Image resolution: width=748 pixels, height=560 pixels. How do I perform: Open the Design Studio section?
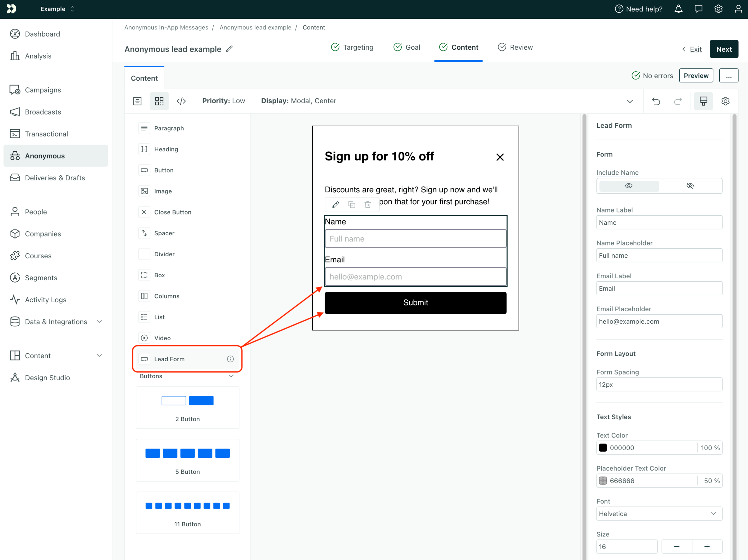tap(47, 377)
